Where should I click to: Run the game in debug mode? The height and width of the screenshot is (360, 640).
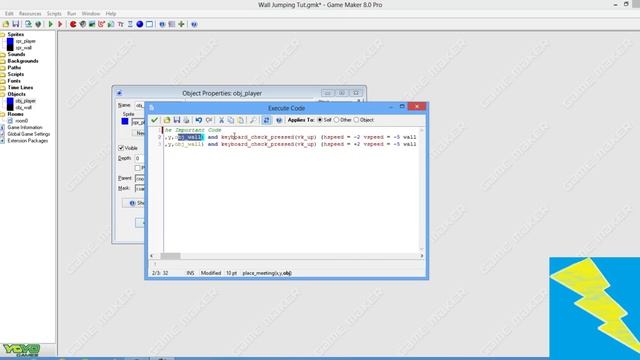tap(60, 24)
